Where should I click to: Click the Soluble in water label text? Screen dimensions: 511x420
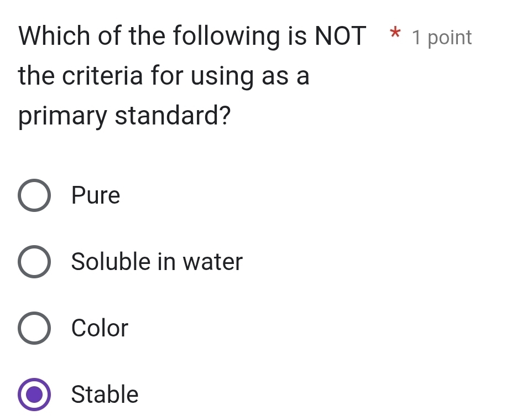(156, 262)
